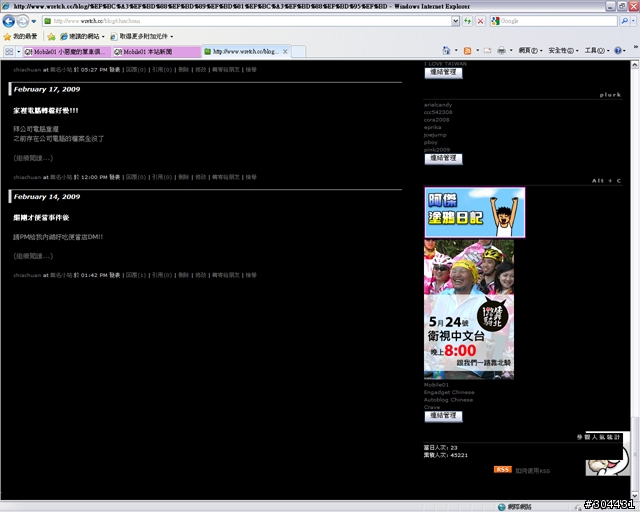Open plurk link pink2009

point(437,150)
